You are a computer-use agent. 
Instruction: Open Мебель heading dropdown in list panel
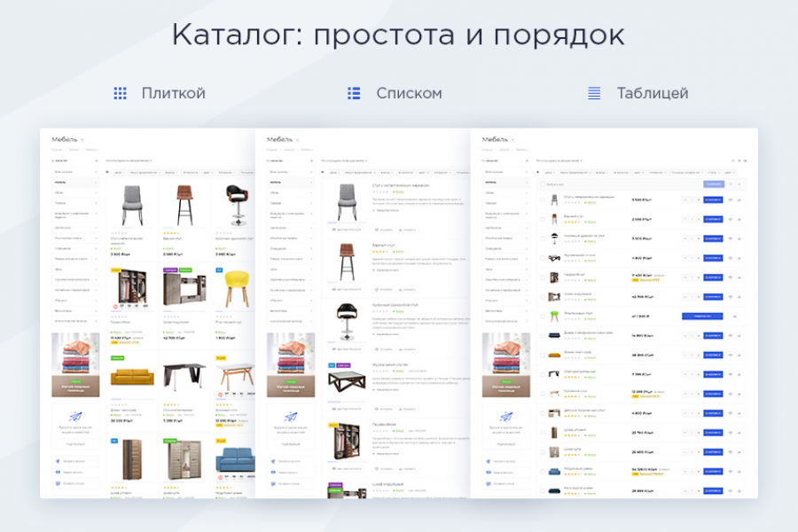[x=297, y=140]
